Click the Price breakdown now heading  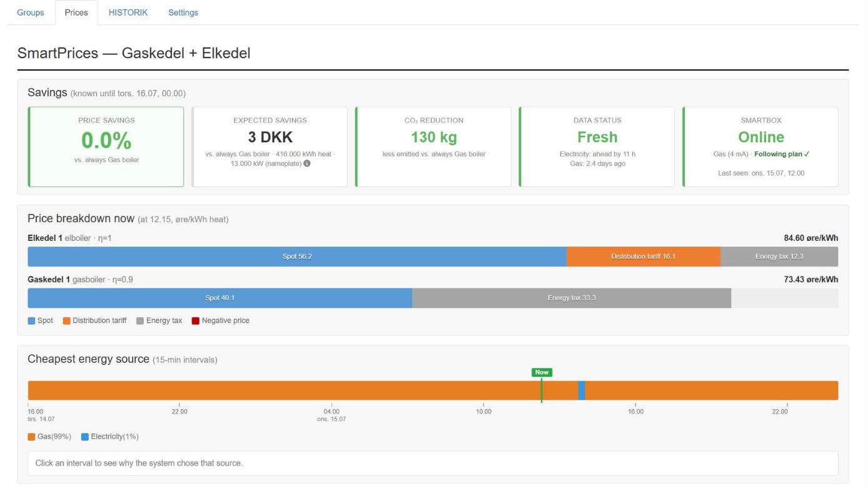coord(81,218)
